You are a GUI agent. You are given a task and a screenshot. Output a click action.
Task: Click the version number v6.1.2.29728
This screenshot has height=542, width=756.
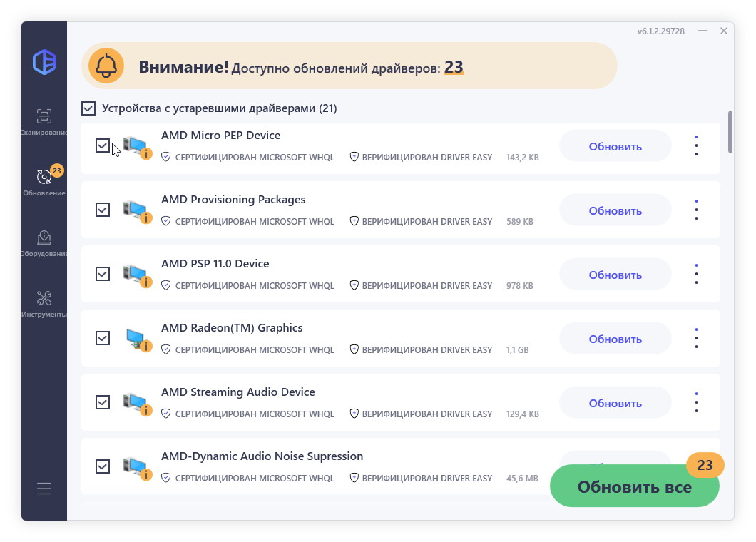coord(661,31)
